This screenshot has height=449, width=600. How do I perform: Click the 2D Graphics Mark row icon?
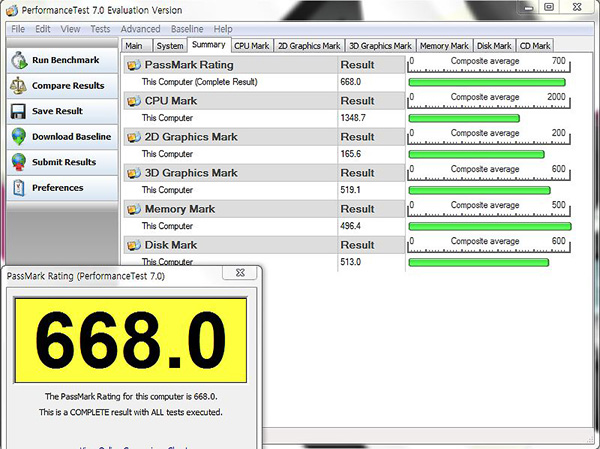134,137
